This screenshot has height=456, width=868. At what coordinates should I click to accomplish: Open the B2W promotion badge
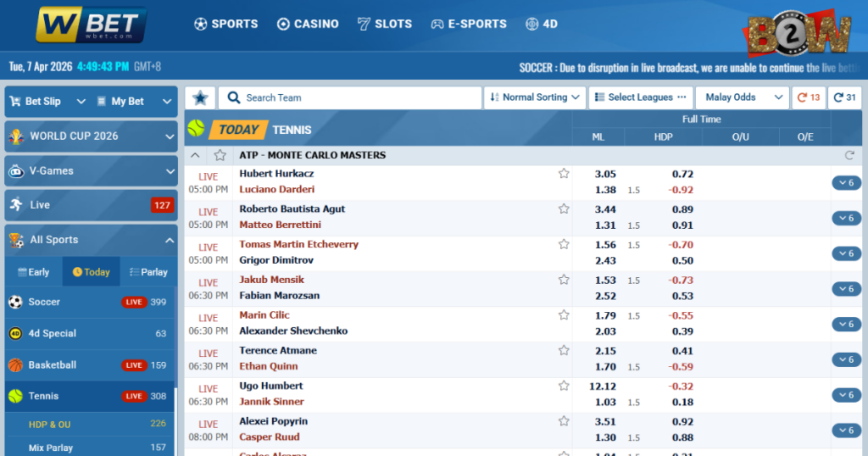point(798,33)
